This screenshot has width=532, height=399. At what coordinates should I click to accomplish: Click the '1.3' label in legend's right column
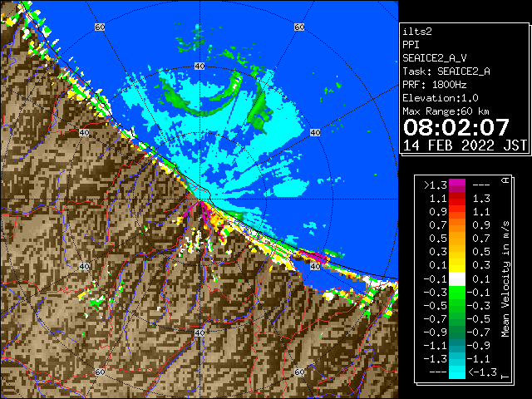click(481, 199)
